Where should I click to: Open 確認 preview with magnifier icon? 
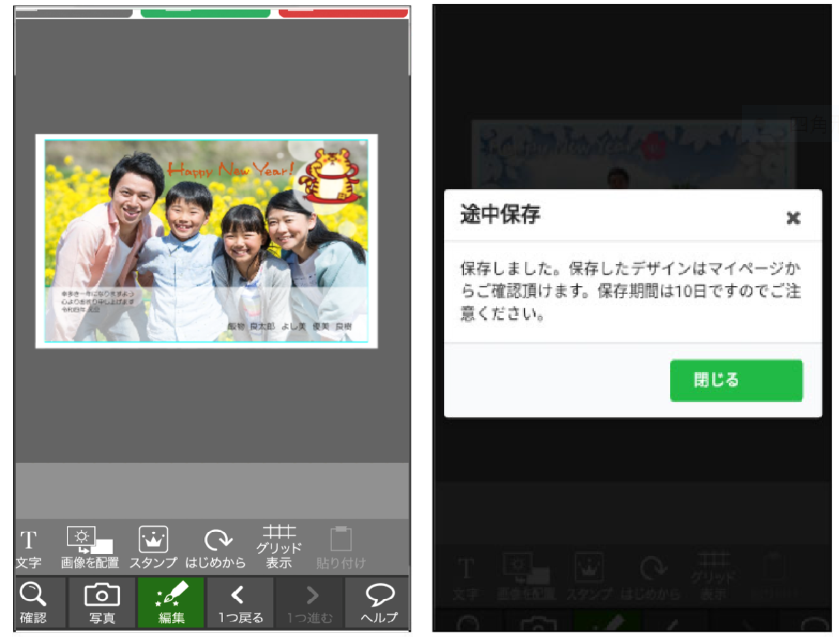pyautogui.click(x=33, y=602)
